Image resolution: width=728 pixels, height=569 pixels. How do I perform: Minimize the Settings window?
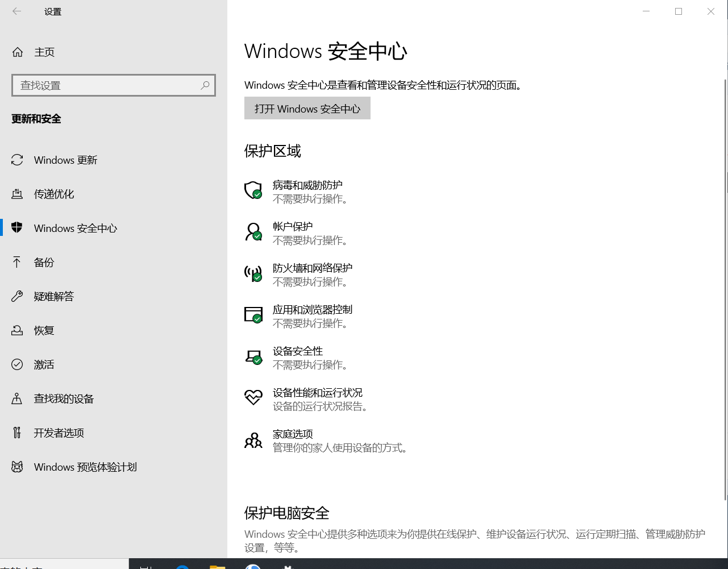646,11
